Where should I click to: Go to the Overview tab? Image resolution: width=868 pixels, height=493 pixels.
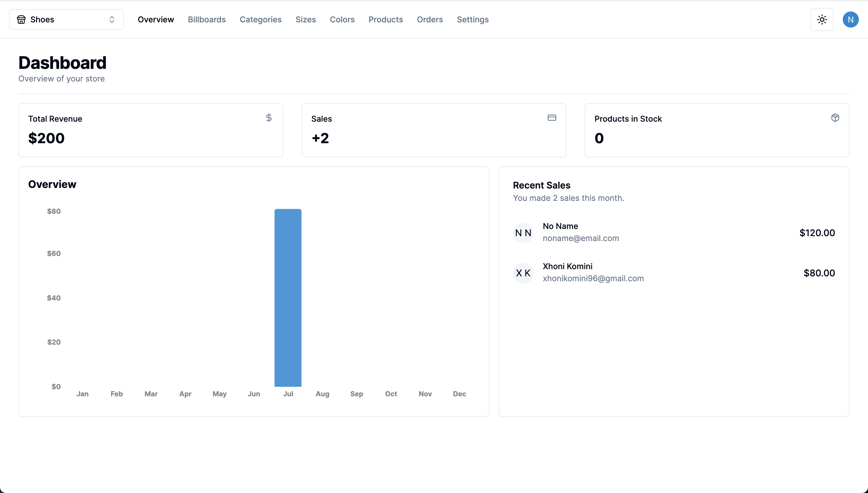pyautogui.click(x=156, y=20)
